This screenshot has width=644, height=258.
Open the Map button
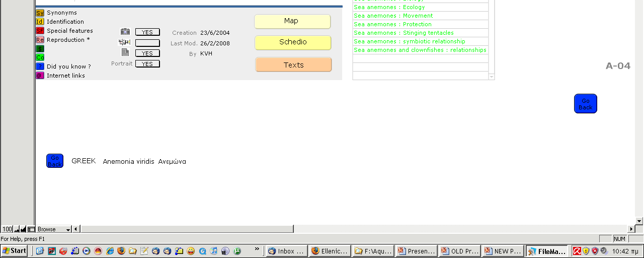[292, 21]
